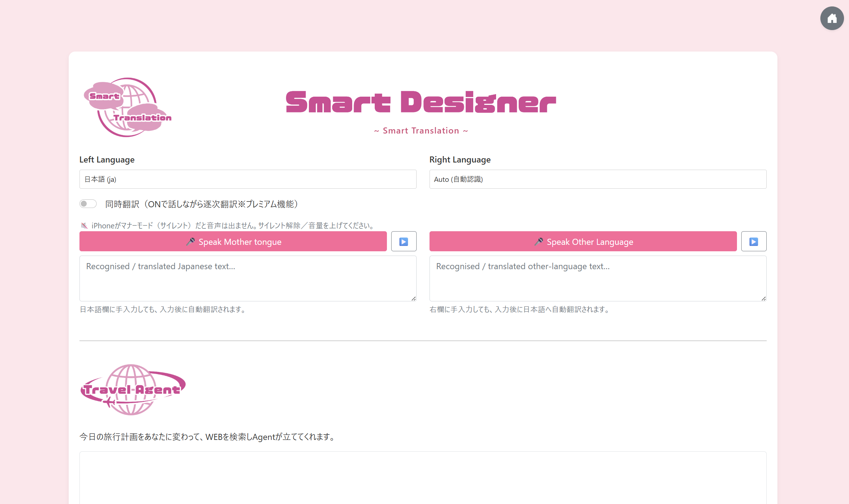Image resolution: width=849 pixels, height=504 pixels.
Task: Focus the other-language text box
Action: pyautogui.click(x=598, y=278)
